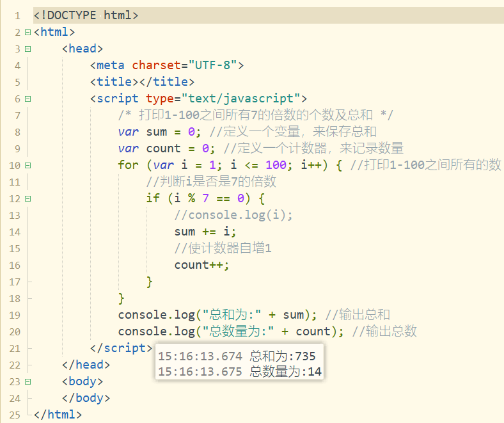This screenshot has width=504, height=423.
Task: Place cursor in the DOCTYPE html declaration
Action: 86,15
